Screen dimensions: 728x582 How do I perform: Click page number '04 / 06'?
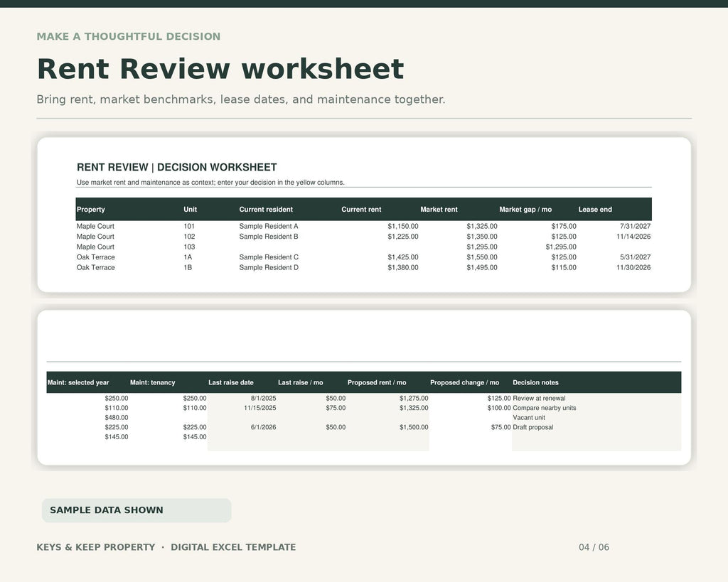click(594, 547)
